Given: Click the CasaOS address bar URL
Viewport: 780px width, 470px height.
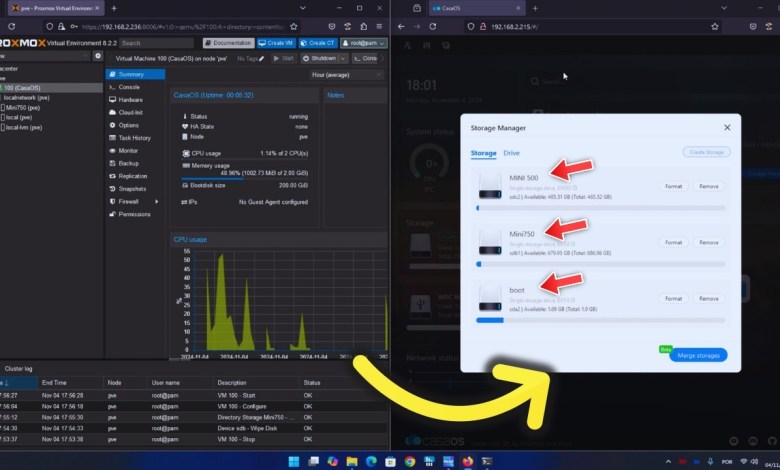Looking at the screenshot, I should point(515,27).
